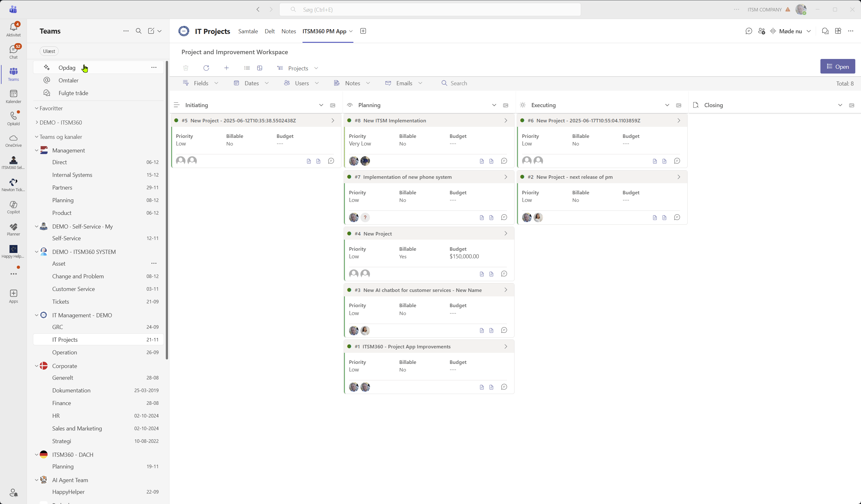Switch to board view icon
This screenshot has height=504, width=861.
pyautogui.click(x=260, y=68)
